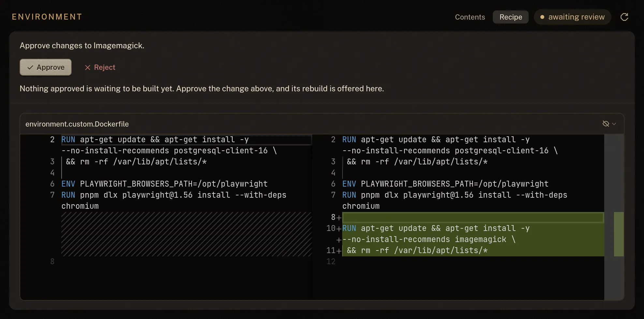Viewport: 644px width, 319px height.
Task: Click right pane 'postgresql-client-16' continuation line
Action: [x=450, y=151]
